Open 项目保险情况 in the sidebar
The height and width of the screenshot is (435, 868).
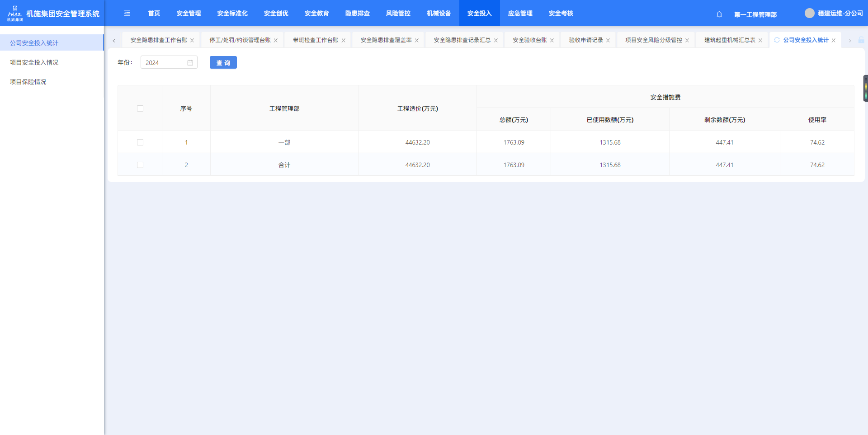tap(28, 82)
